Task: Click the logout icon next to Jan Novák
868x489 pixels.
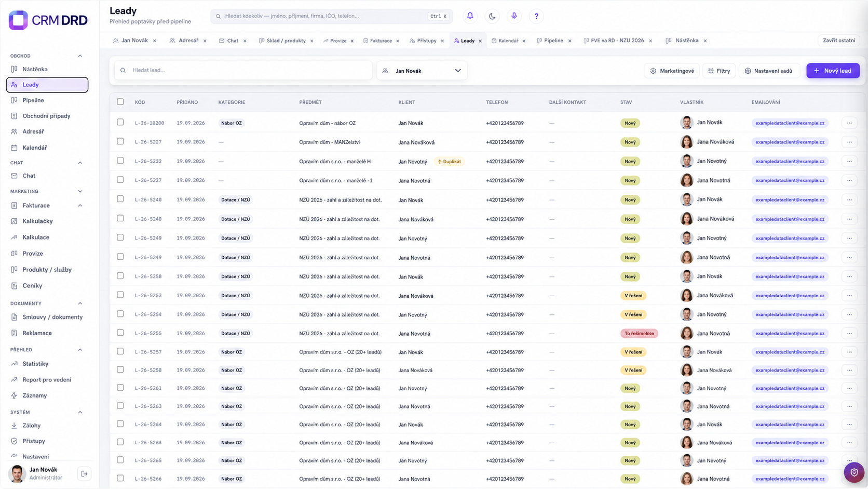Action: 84,473
